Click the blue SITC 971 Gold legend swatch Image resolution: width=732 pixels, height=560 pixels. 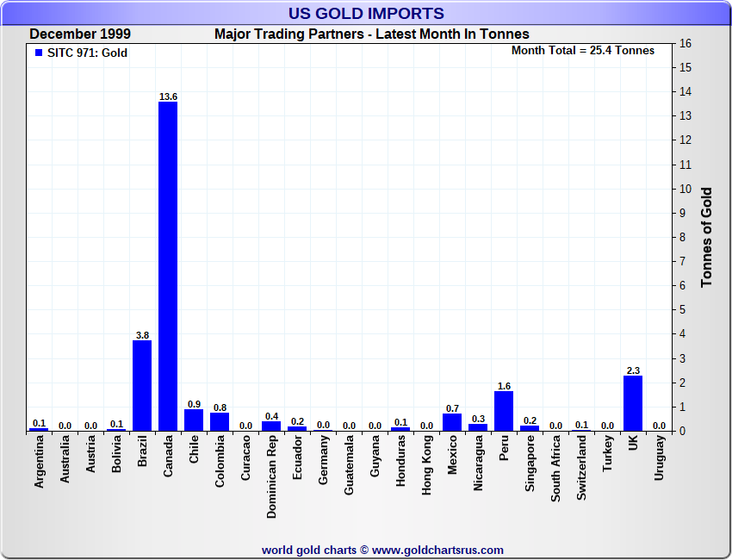point(39,53)
